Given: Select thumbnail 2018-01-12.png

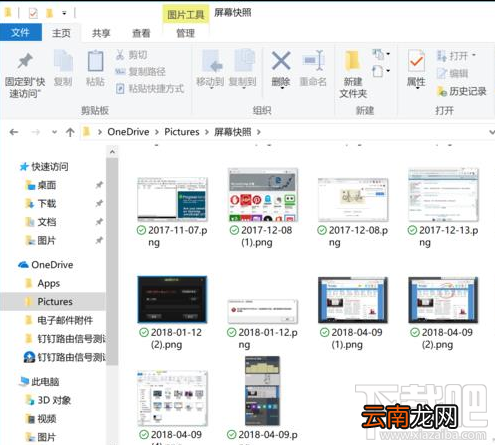Looking at the screenshot, I should click(263, 311).
